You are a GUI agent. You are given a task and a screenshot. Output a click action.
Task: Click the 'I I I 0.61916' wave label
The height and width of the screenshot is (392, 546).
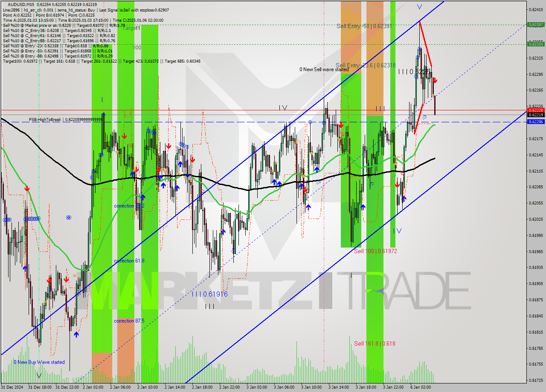pos(209,294)
